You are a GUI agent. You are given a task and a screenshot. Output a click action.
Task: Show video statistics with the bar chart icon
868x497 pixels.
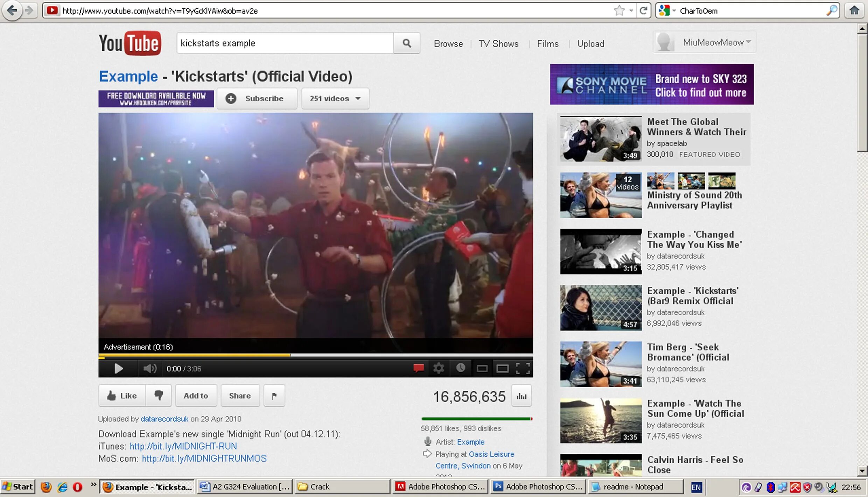point(521,396)
